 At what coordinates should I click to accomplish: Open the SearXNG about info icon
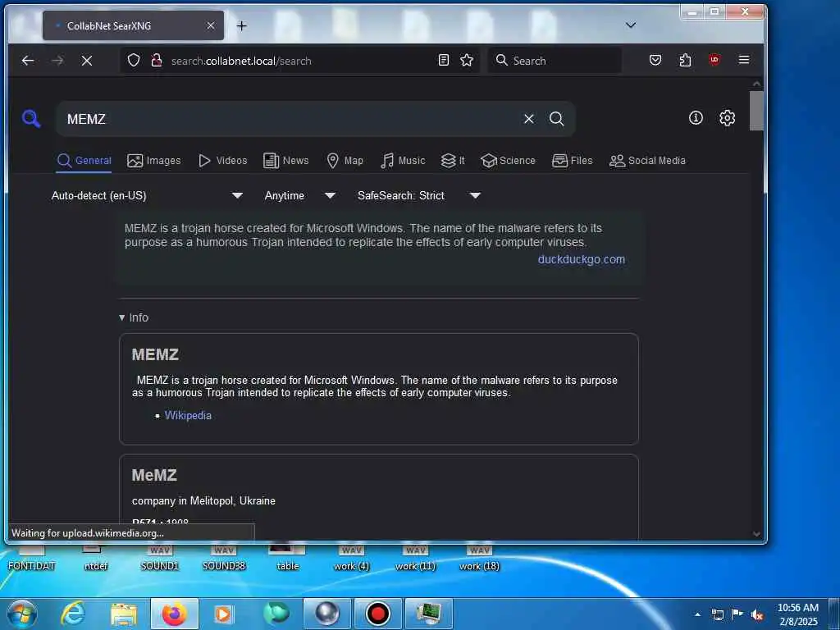pos(696,118)
